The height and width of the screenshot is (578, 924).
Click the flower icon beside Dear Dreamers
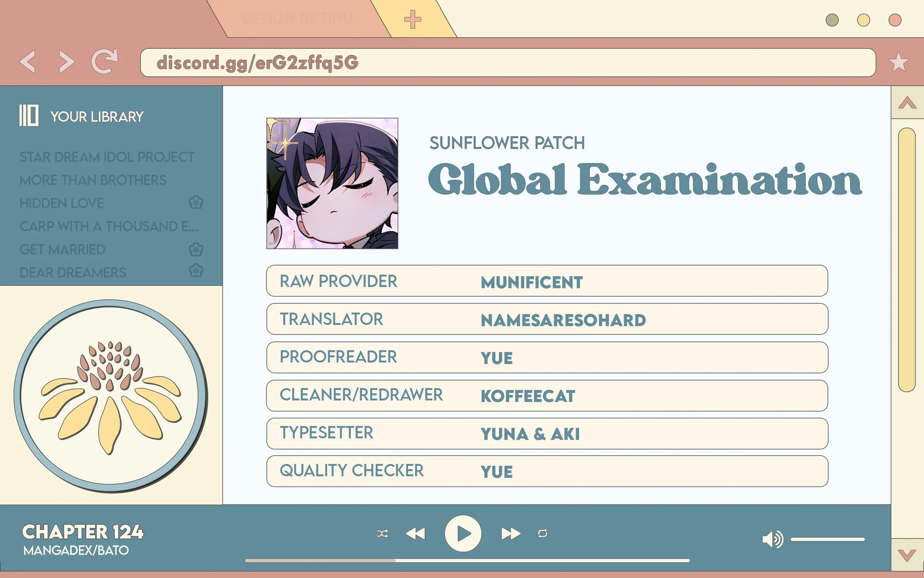(x=196, y=271)
